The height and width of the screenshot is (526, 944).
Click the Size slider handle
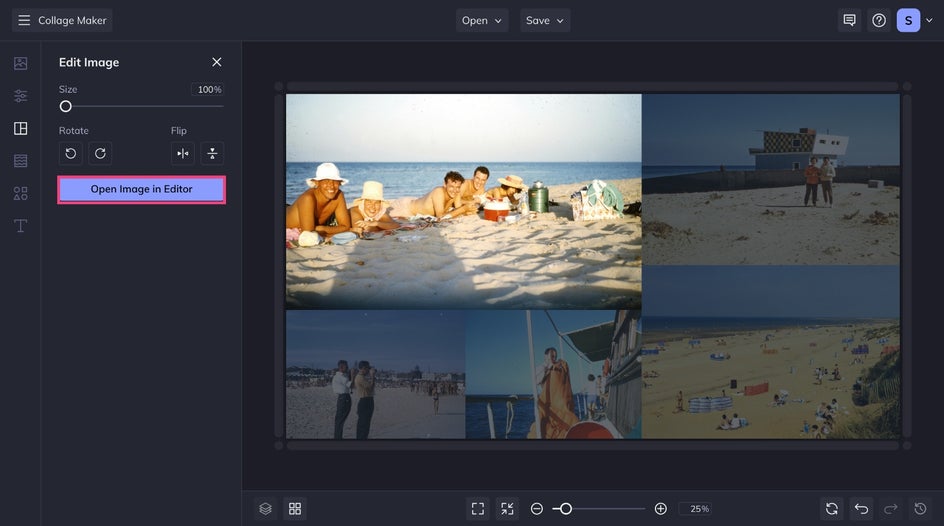66,106
